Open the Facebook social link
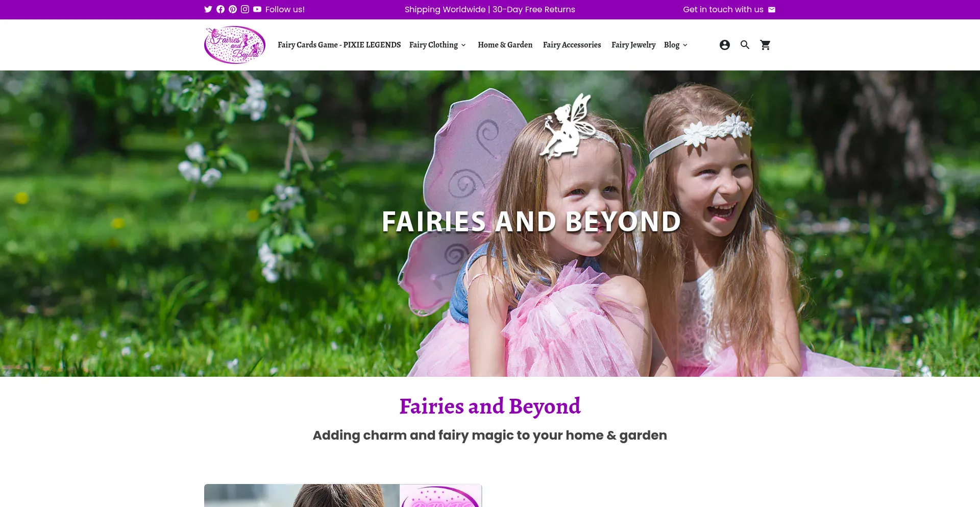Image resolution: width=980 pixels, height=507 pixels. tap(220, 9)
